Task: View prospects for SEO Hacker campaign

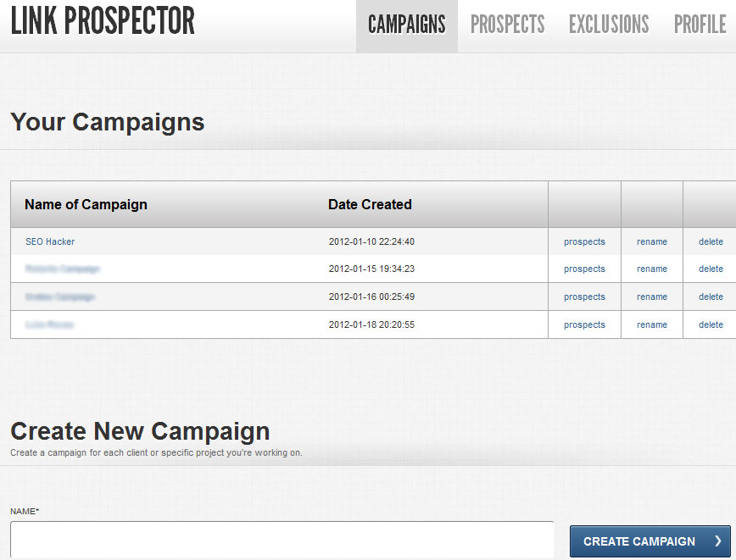Action: tap(584, 241)
